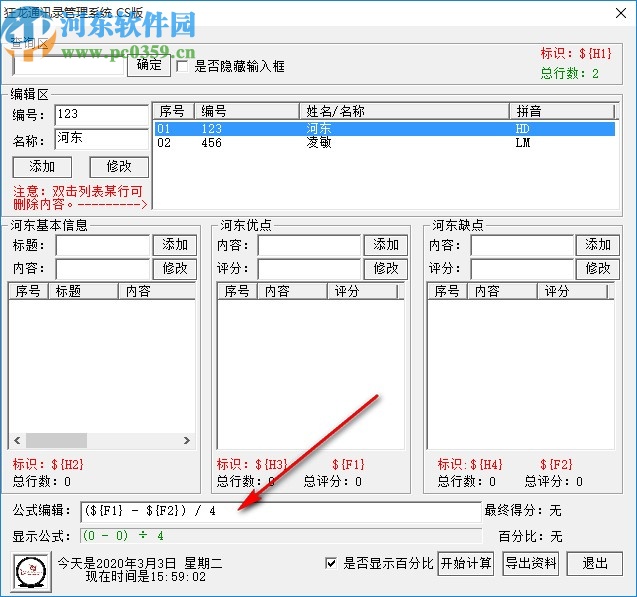Click 修改 button in the 编辑区
This screenshot has height=597, width=637.
pos(119,167)
